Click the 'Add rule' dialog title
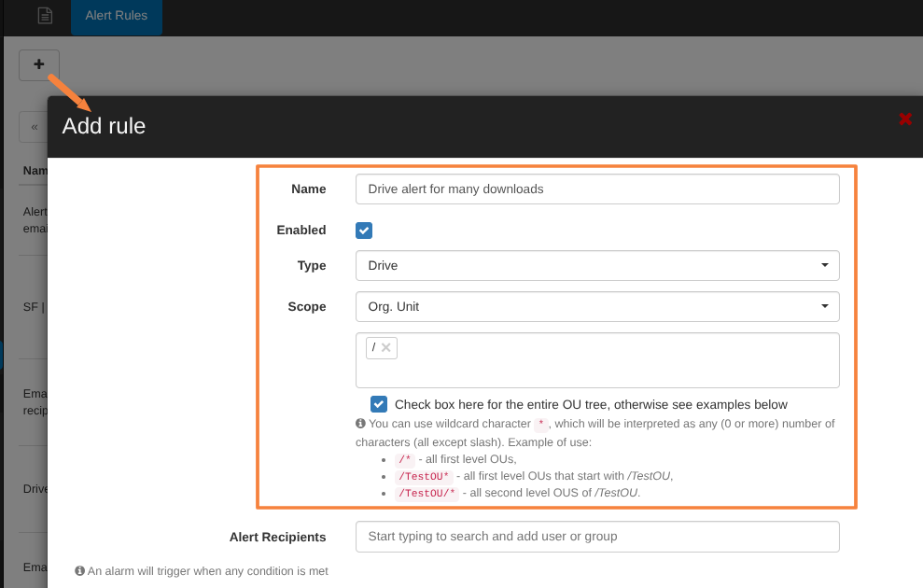 tap(104, 126)
